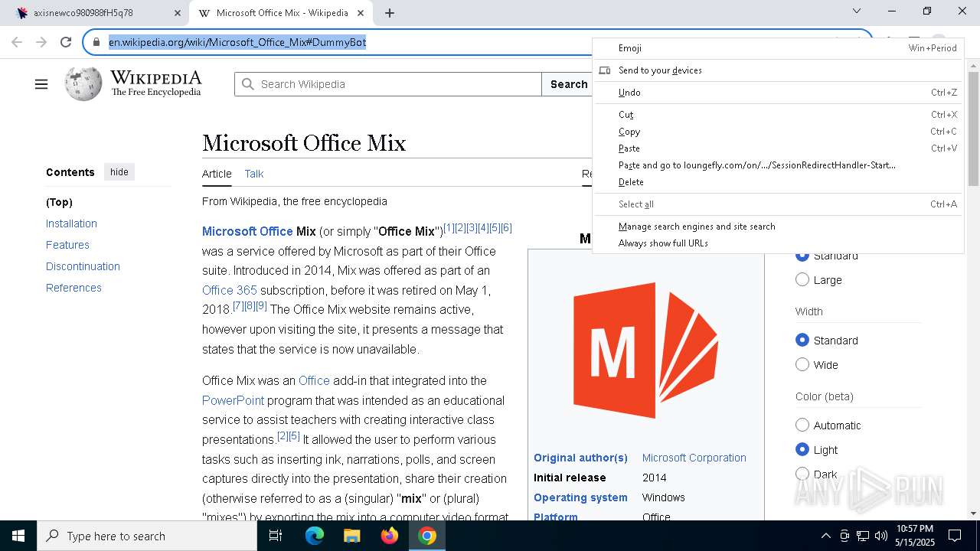Click the address bar URL
This screenshot has width=980, height=551.
pos(237,42)
